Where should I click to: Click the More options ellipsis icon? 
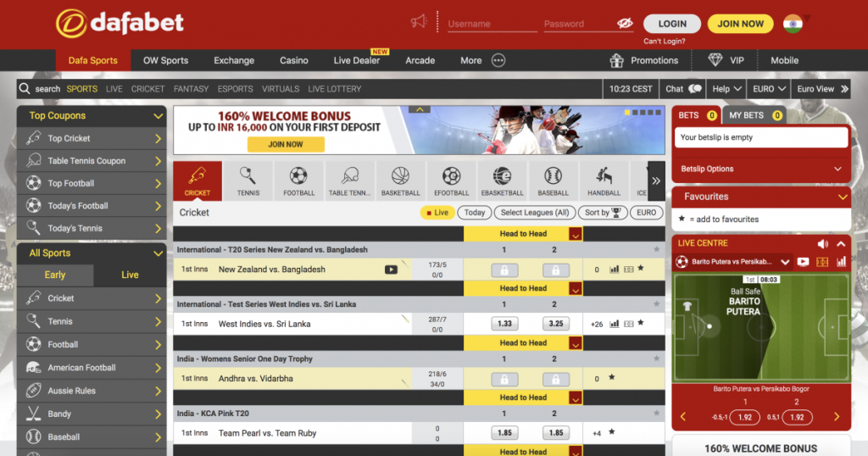pos(498,60)
